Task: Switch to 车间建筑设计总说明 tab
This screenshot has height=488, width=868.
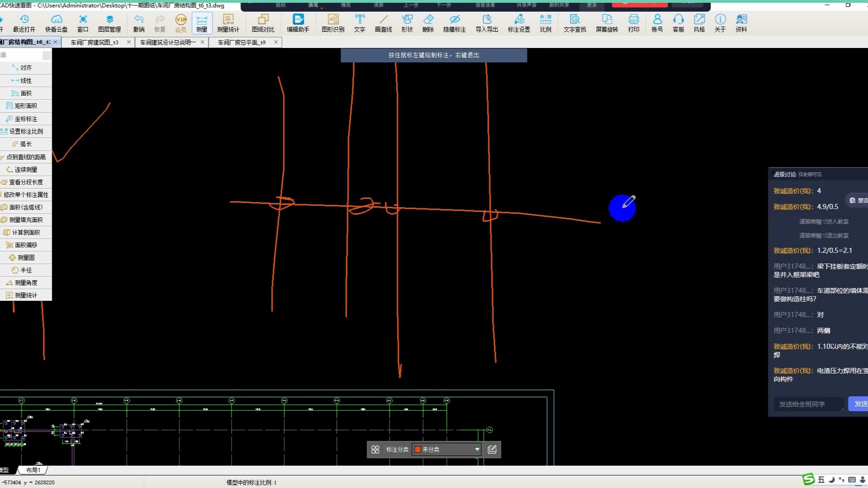Action: [168, 42]
